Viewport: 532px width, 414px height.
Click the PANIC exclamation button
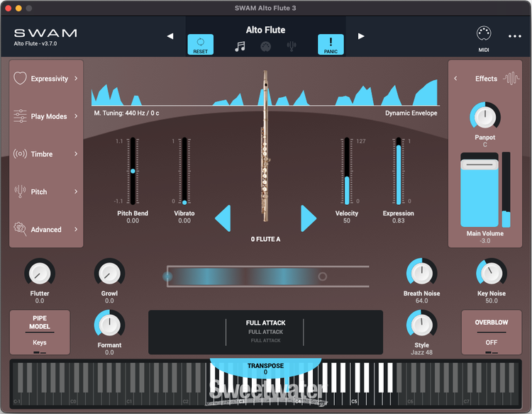pyautogui.click(x=331, y=45)
